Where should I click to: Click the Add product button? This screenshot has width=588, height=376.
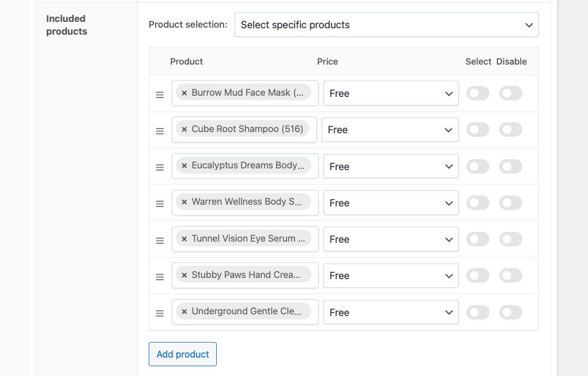(183, 354)
